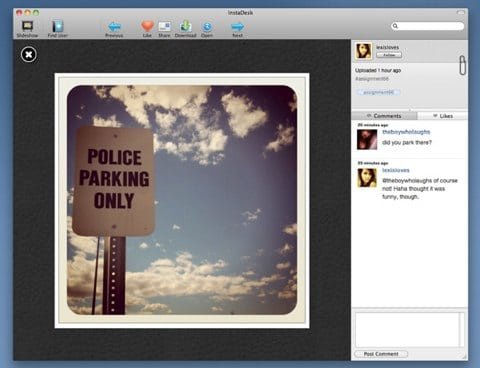Image resolution: width=480 pixels, height=368 pixels.
Task: Click the uploader's avatar thumbnail
Action: click(364, 51)
